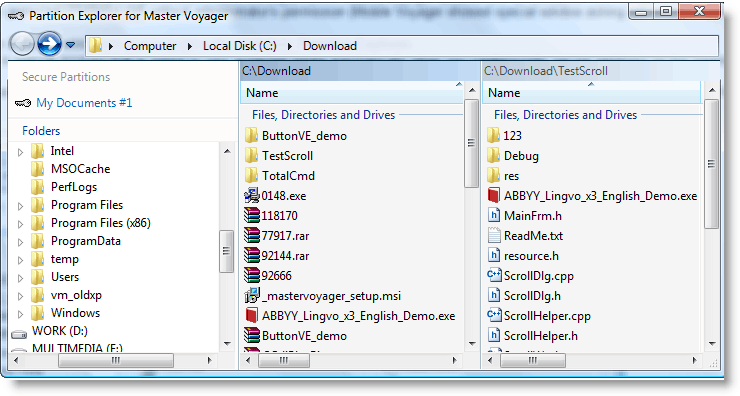The image size is (740, 396).
Task: Click the TestScroll pane scroll up arrow
Action: pyautogui.click(x=712, y=90)
